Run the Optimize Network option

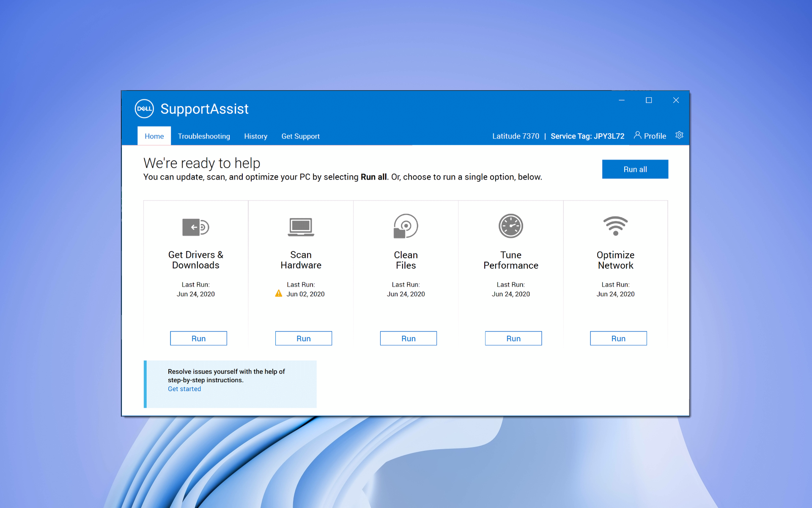(x=618, y=338)
